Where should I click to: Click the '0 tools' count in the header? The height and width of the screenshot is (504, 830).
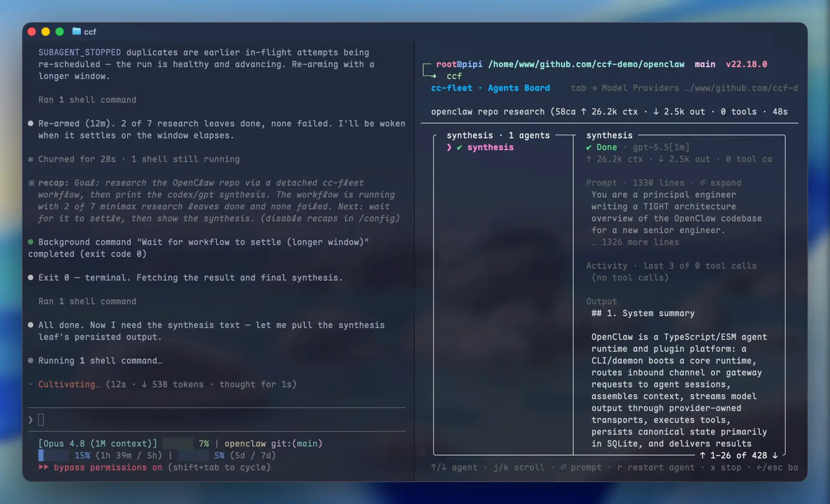739,112
